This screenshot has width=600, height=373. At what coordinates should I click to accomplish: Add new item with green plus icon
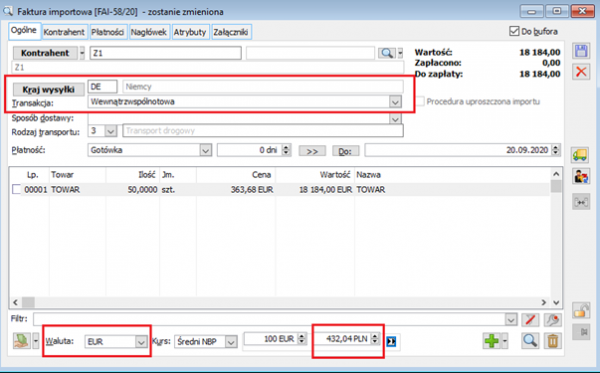click(491, 340)
